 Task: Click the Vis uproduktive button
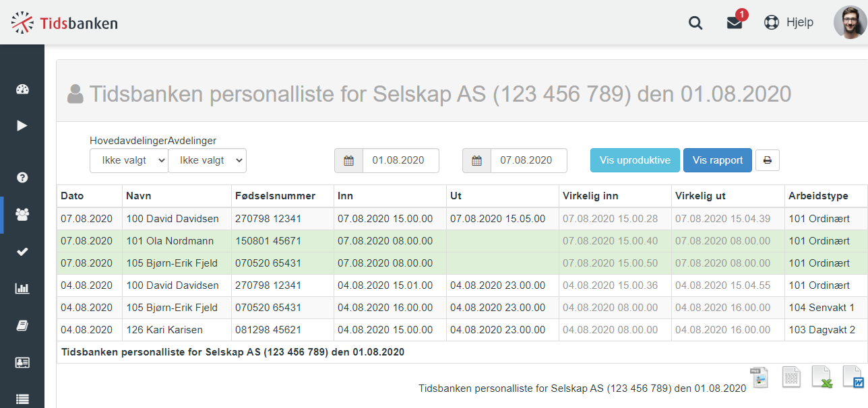click(635, 160)
